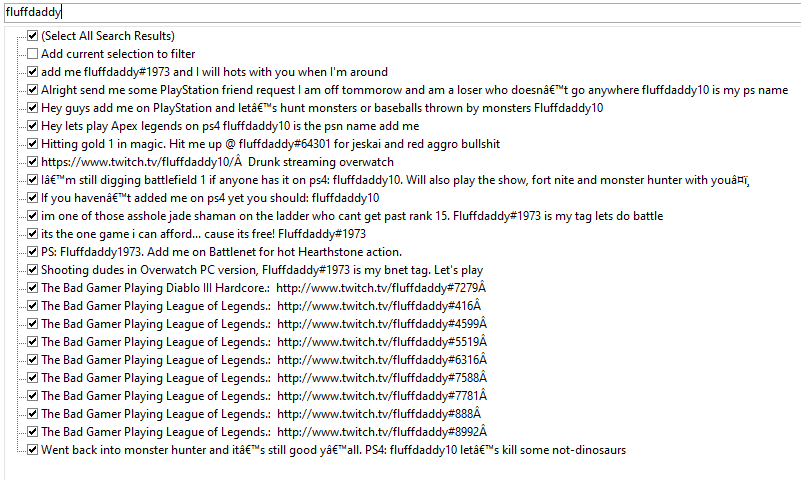The image size is (801, 480).
Task: Uncheck 'its the one game i can afford' checkbox
Action: pyautogui.click(x=33, y=234)
